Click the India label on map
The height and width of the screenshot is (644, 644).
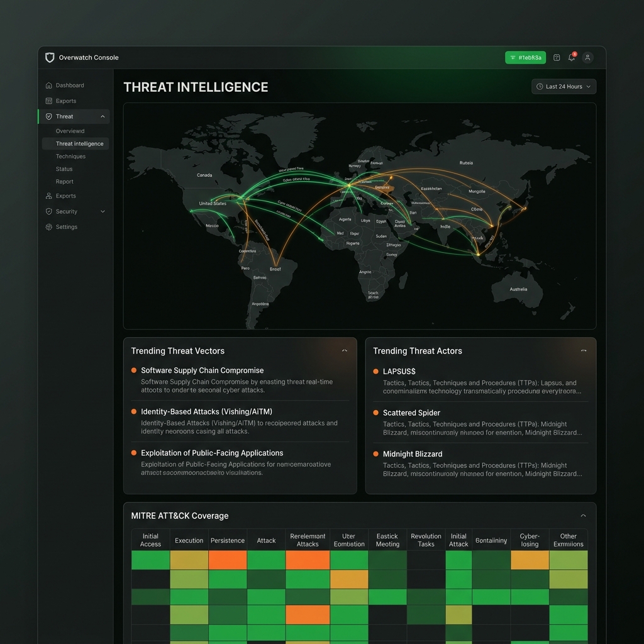pyautogui.click(x=445, y=226)
